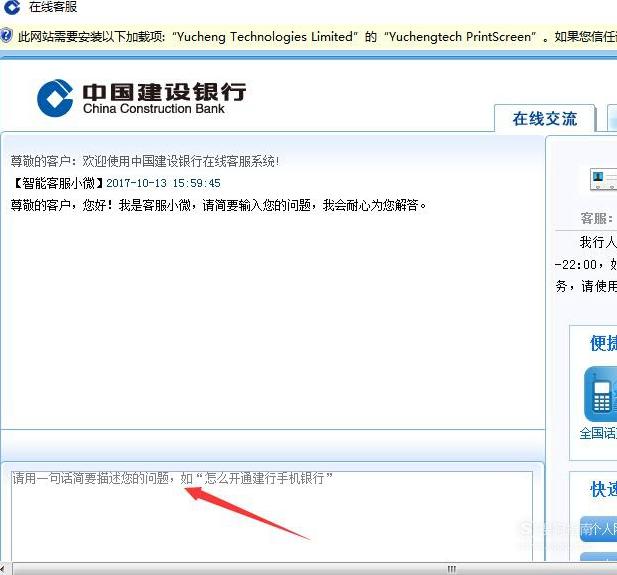The width and height of the screenshot is (617, 575).
Task: Click the customer service card icon above 客服
Action: point(603,179)
